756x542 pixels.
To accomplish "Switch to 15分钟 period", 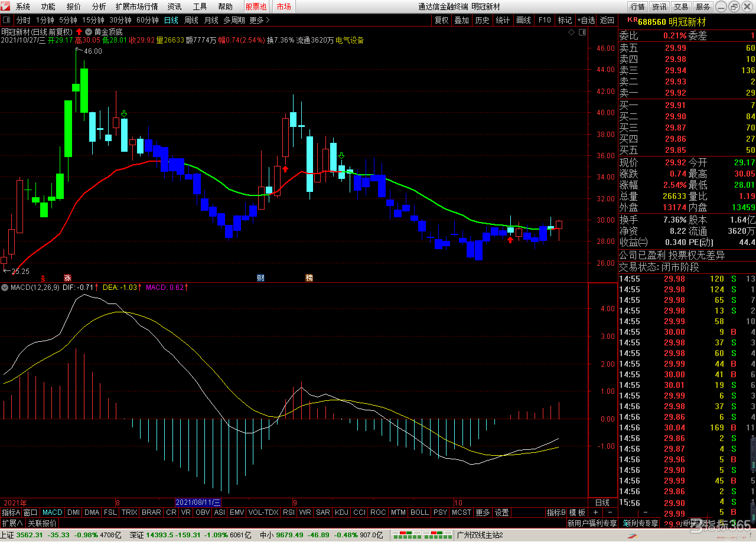I will (93, 19).
